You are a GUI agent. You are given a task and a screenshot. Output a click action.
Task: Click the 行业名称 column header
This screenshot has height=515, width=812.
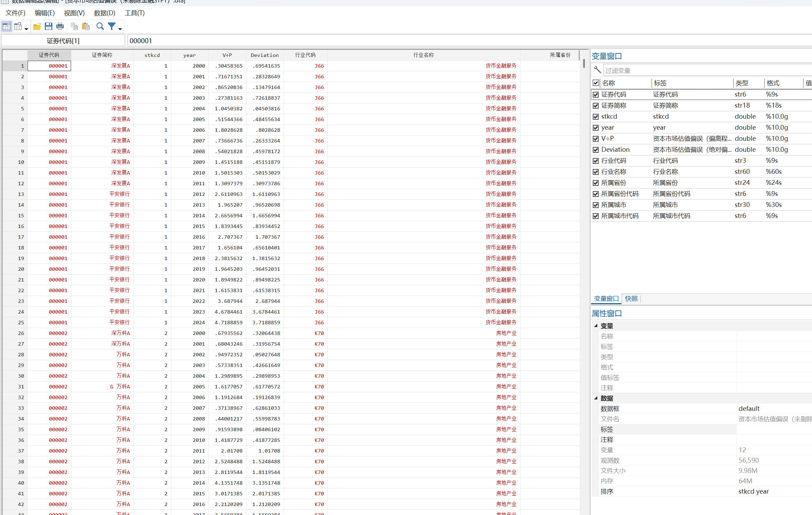point(423,55)
